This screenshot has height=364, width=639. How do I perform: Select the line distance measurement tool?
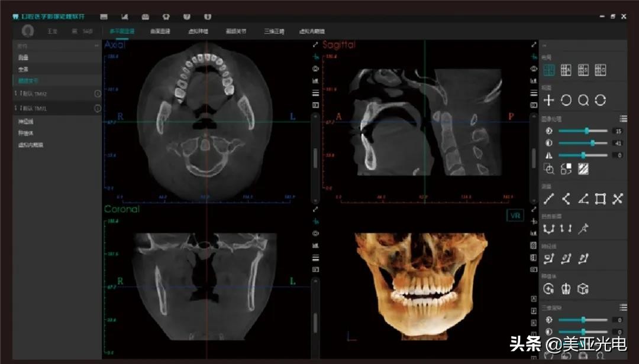[x=549, y=199]
